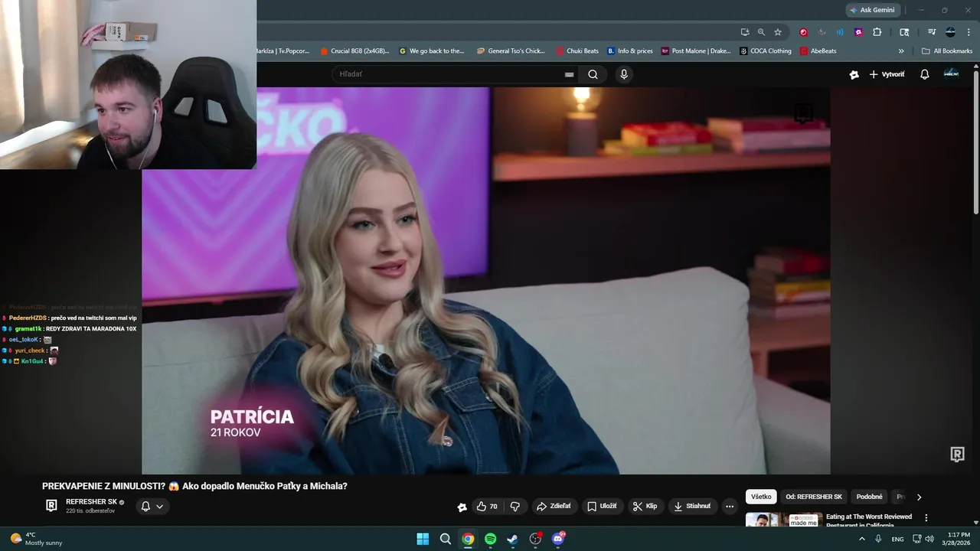Viewport: 980px width, 551px height.
Task: Start voice search with the microphone icon
Action: click(x=624, y=74)
